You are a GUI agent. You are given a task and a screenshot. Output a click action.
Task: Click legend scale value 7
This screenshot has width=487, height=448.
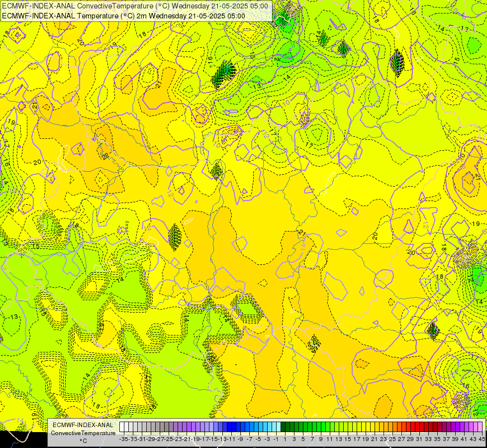(x=312, y=439)
